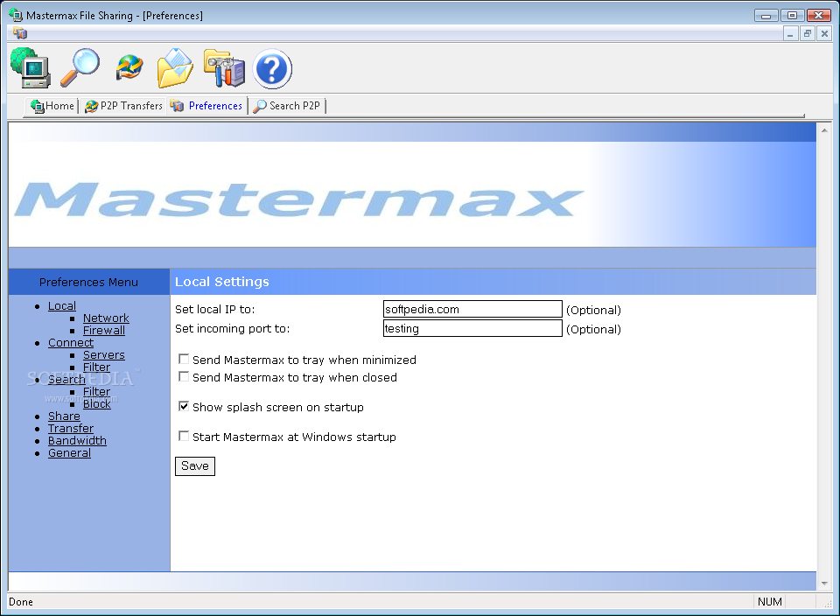Open the Transfer preferences link
840x616 pixels.
pos(71,429)
